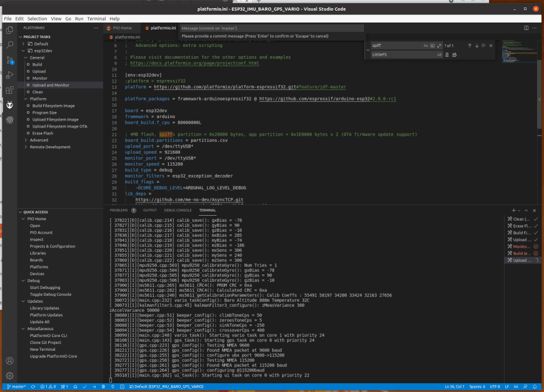Open the Search view in the activity bar
Screen dimensions: 544x392
[10, 45]
